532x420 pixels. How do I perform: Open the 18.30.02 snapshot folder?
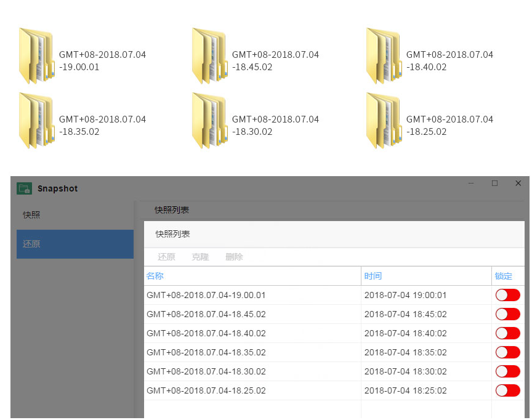click(210, 121)
